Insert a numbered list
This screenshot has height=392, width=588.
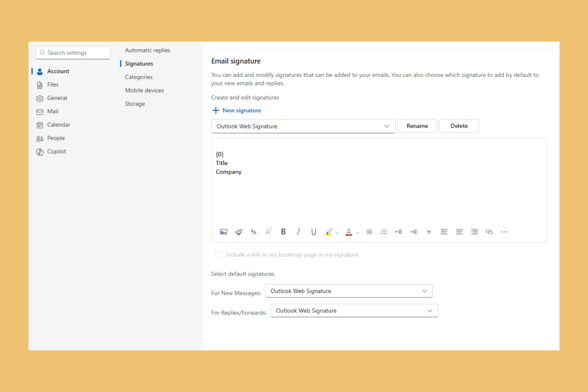coord(384,232)
